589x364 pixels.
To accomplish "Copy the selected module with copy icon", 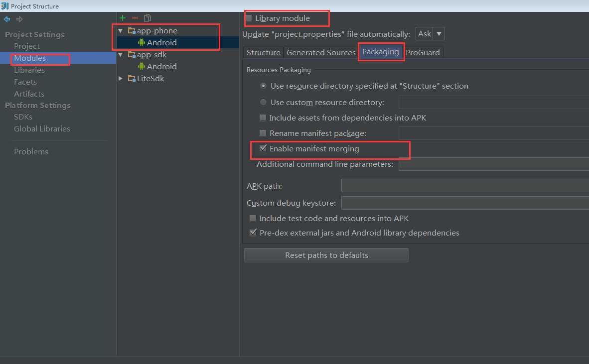I will click(x=147, y=18).
